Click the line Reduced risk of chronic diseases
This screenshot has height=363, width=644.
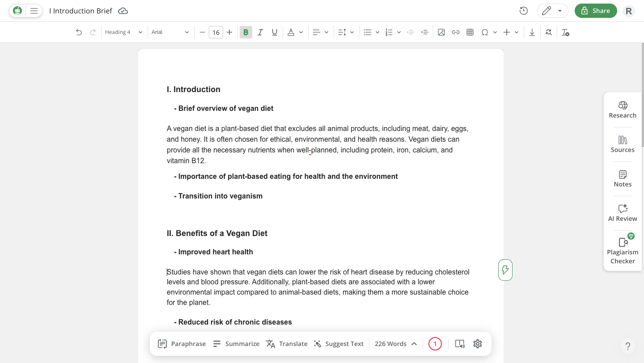coord(233,322)
